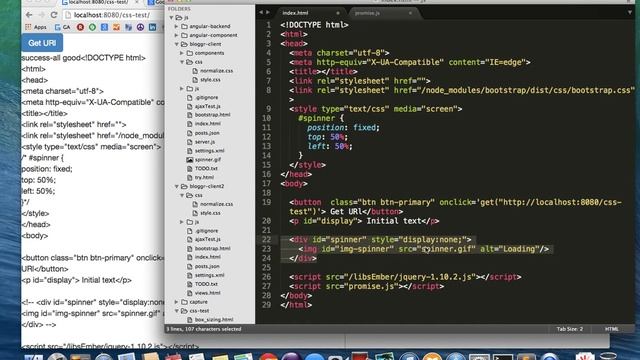This screenshot has height=360, width=640.
Task: Click the browser forward arrow
Action: click(41, 15)
